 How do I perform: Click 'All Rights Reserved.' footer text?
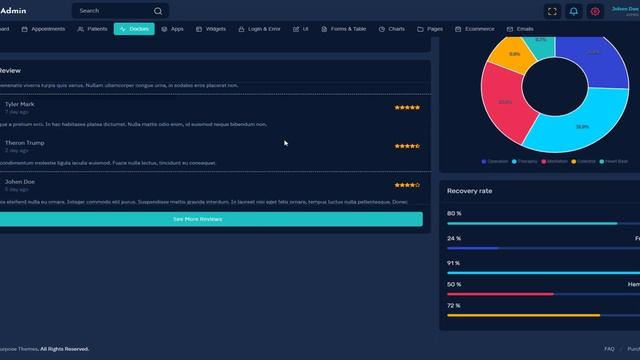[64, 349]
